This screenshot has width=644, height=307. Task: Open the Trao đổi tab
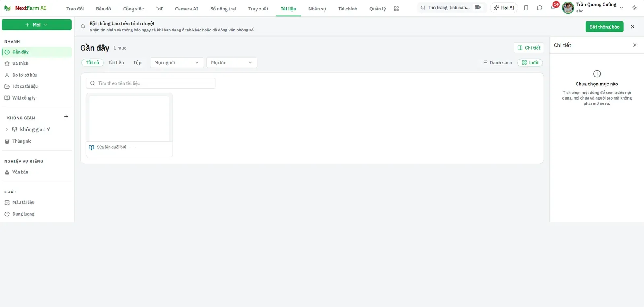(x=75, y=9)
